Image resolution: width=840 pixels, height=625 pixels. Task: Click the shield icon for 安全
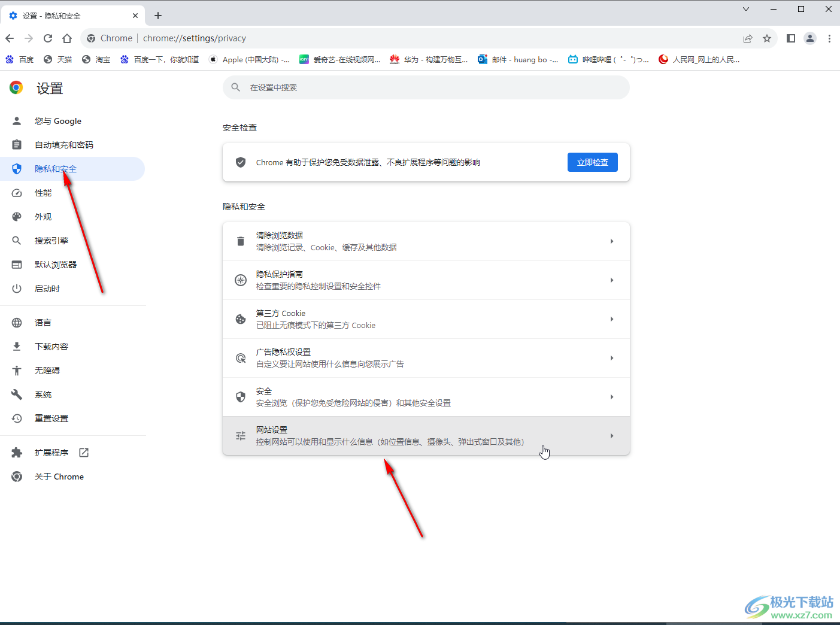coord(241,397)
